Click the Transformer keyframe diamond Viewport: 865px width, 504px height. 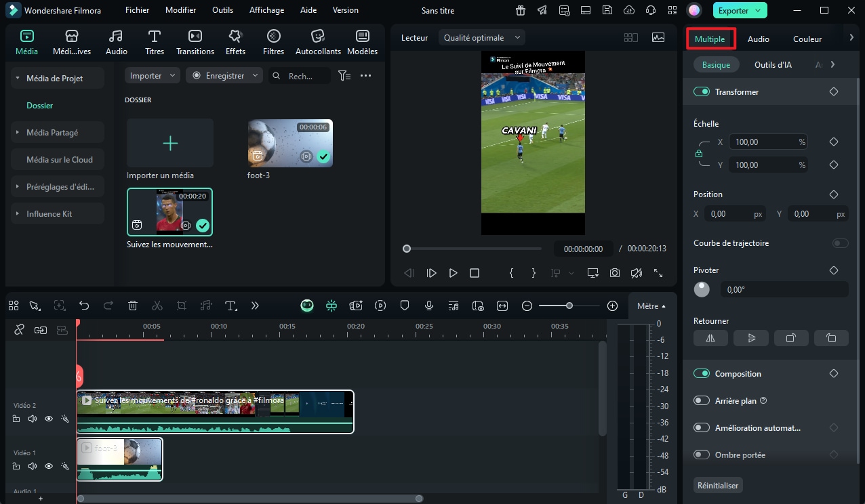834,91
